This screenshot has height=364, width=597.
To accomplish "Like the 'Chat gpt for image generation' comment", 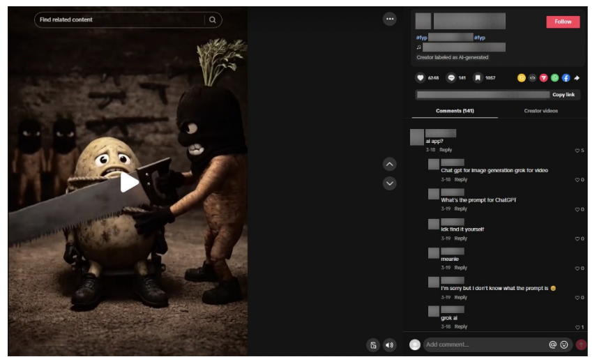I will [x=579, y=180].
